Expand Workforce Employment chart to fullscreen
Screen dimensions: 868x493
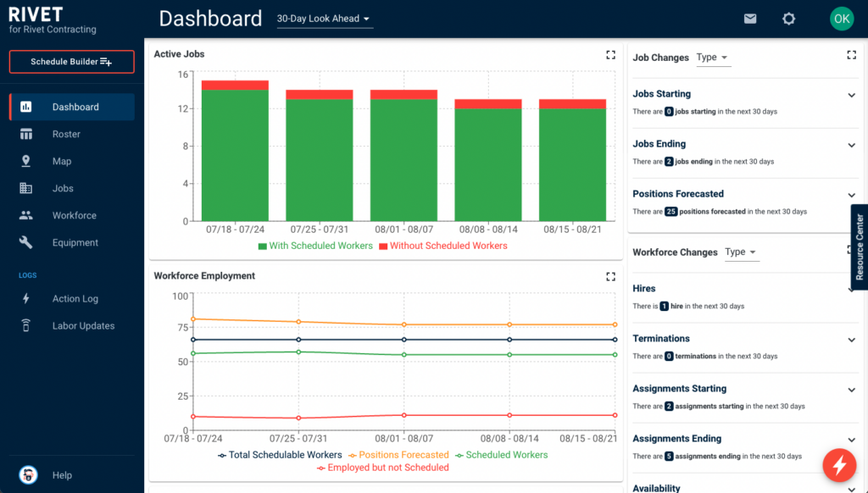click(610, 277)
